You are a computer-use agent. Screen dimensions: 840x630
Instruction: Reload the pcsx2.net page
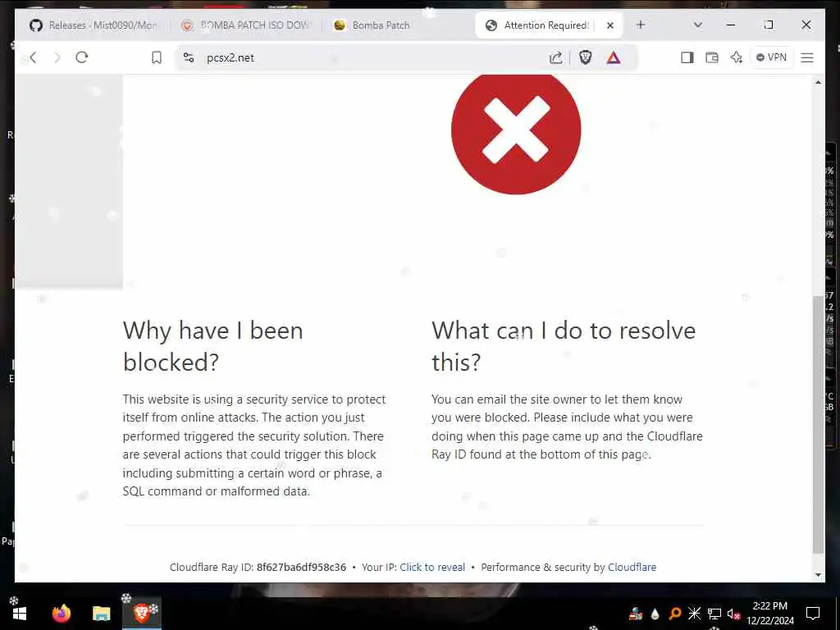pyautogui.click(x=82, y=57)
